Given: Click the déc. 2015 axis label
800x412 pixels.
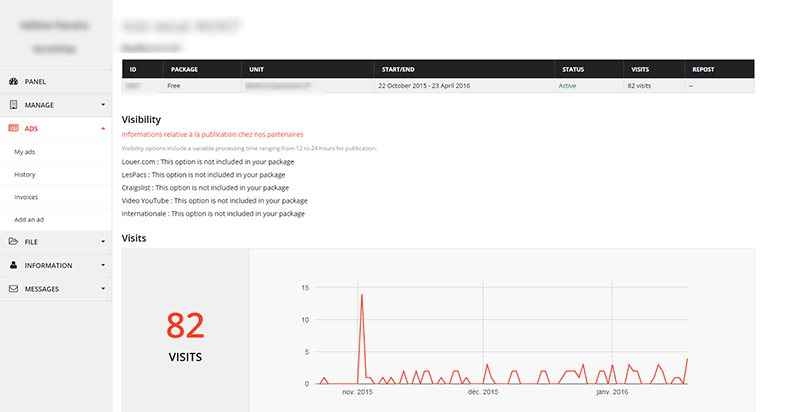Looking at the screenshot, I should coord(483,392).
